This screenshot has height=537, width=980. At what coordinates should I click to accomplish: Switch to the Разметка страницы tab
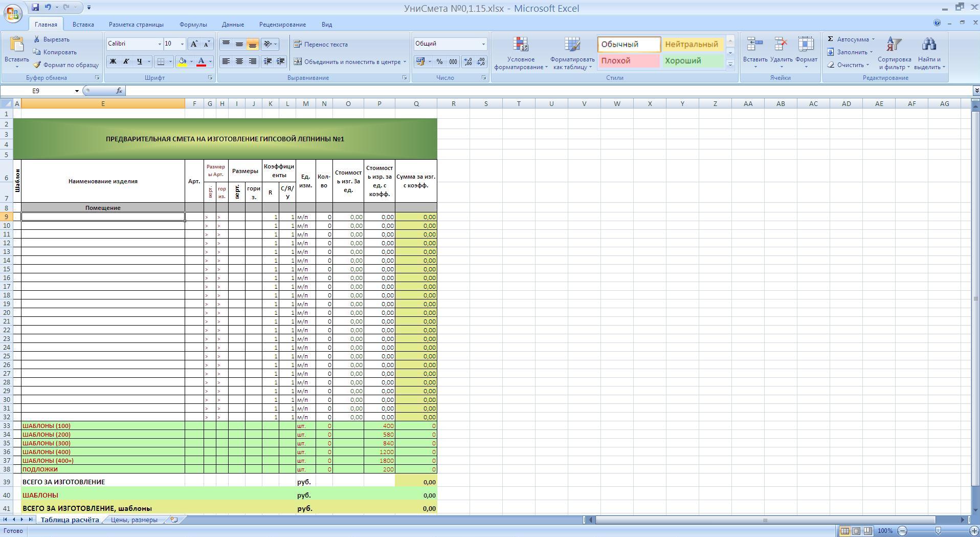pyautogui.click(x=136, y=25)
